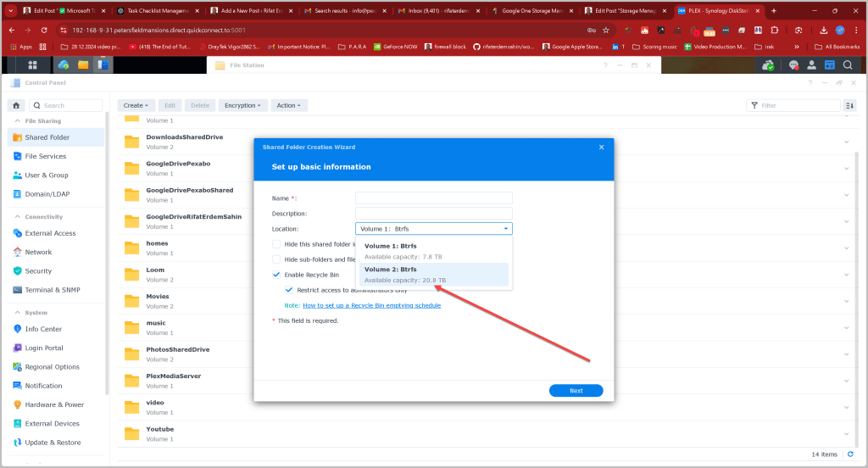
Task: Uncheck Enable Recycle Bin
Action: click(x=276, y=275)
